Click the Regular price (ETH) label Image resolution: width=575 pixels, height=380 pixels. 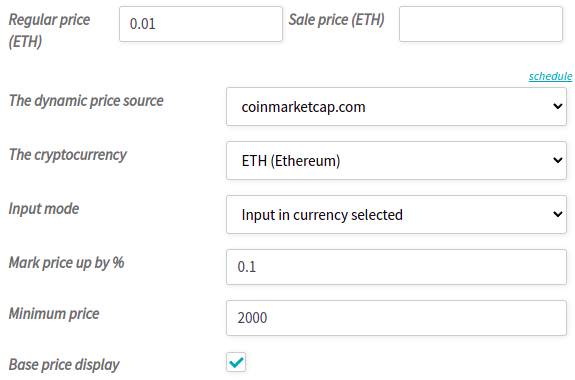(49, 30)
